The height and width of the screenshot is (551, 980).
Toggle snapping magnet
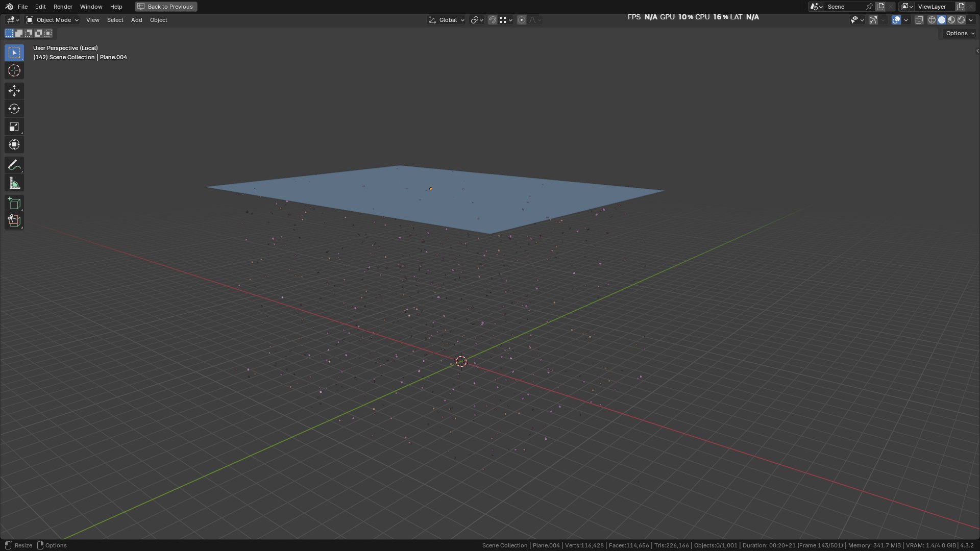[x=493, y=20]
